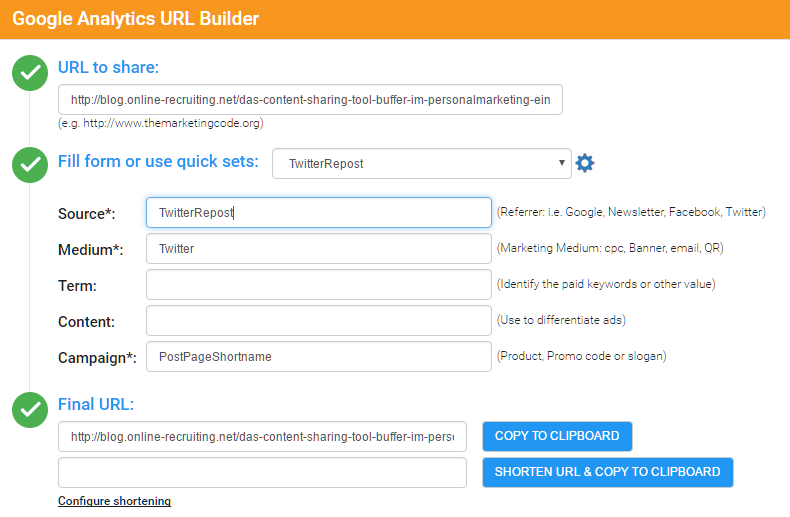Click the empty shortened URL field
Screen dimensions: 790x517
click(x=262, y=473)
